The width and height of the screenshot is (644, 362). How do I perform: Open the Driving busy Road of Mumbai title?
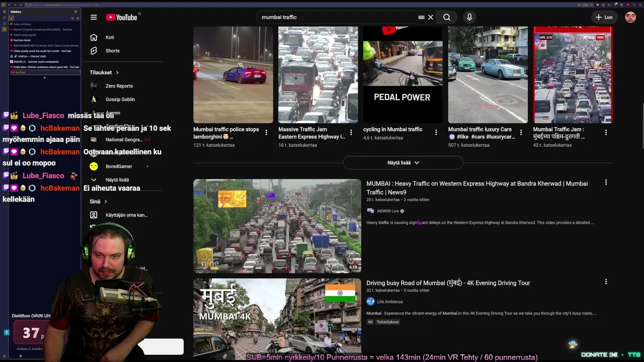click(448, 283)
